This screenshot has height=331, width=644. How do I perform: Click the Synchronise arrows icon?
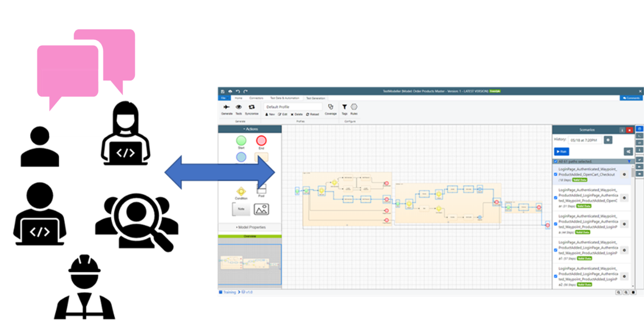252,107
